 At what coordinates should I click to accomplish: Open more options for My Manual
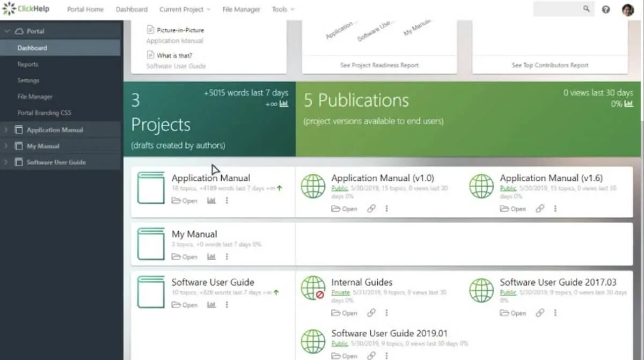coord(226,256)
